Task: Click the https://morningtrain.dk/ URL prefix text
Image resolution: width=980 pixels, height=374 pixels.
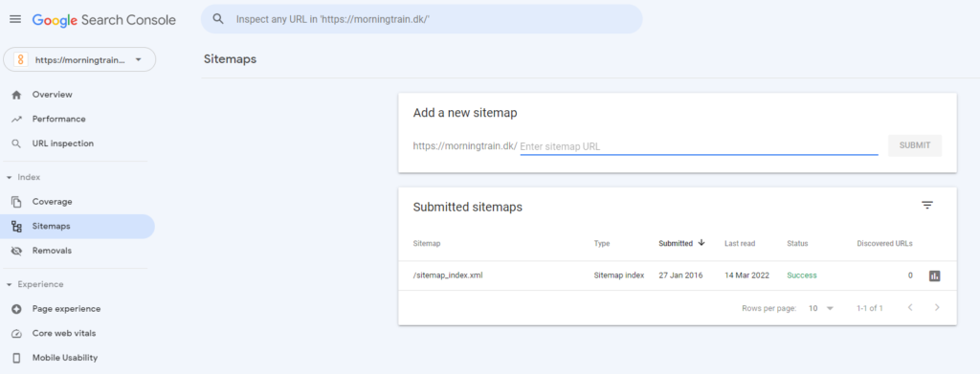Action: pos(465,146)
